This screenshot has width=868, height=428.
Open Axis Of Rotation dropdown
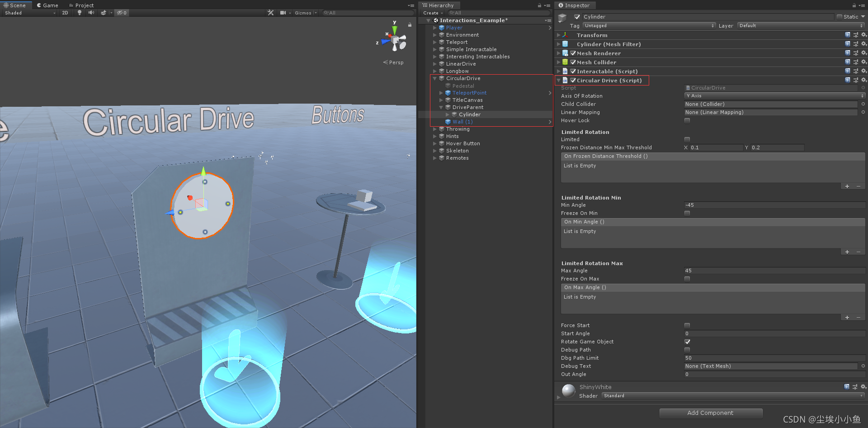(x=774, y=96)
